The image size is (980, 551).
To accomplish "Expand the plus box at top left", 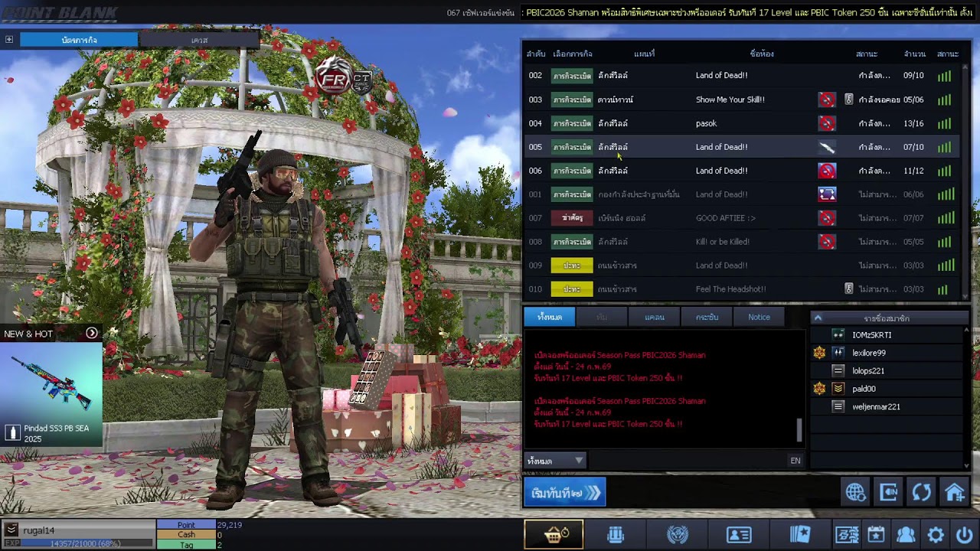I will [x=9, y=40].
